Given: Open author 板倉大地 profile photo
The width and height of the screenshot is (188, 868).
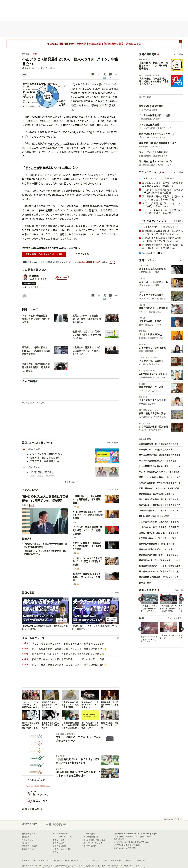Looking at the screenshot, I should pyautogui.click(x=25, y=277).
